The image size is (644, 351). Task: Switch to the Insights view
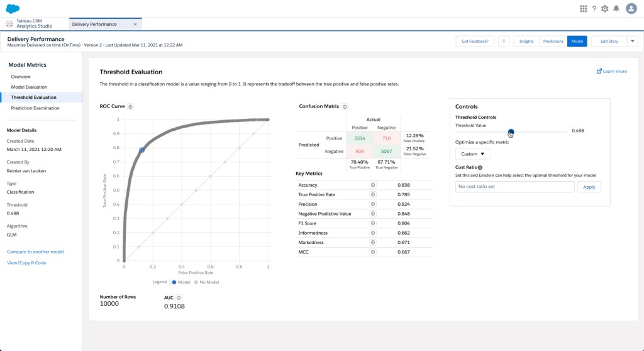[526, 41]
